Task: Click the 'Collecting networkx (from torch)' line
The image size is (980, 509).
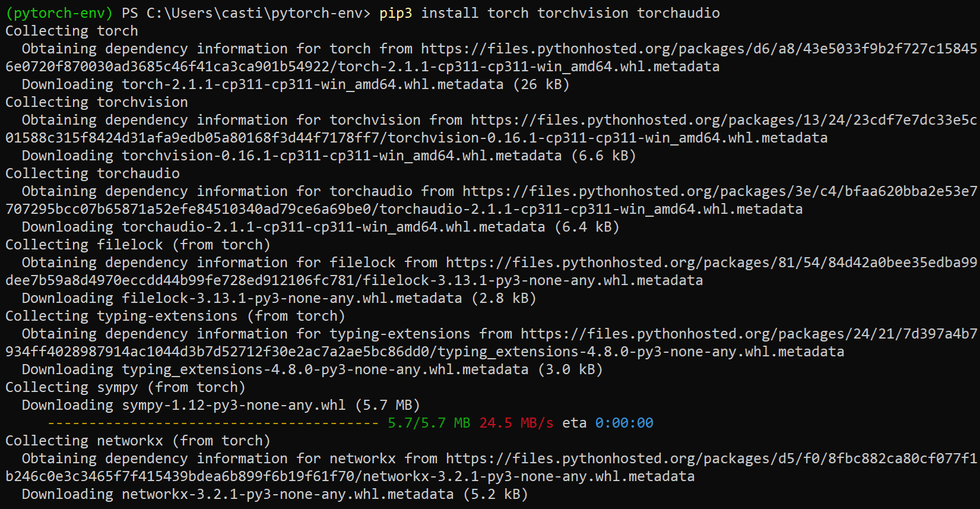Action: coord(138,441)
